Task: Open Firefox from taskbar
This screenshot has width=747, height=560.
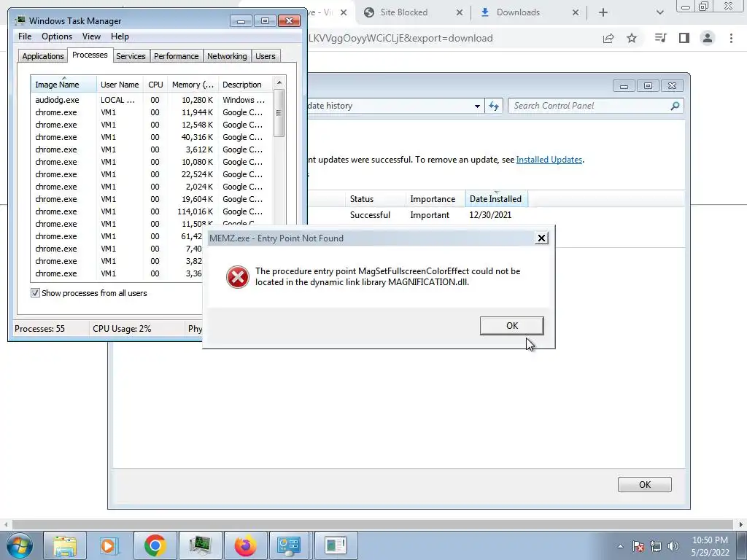Action: click(245, 545)
